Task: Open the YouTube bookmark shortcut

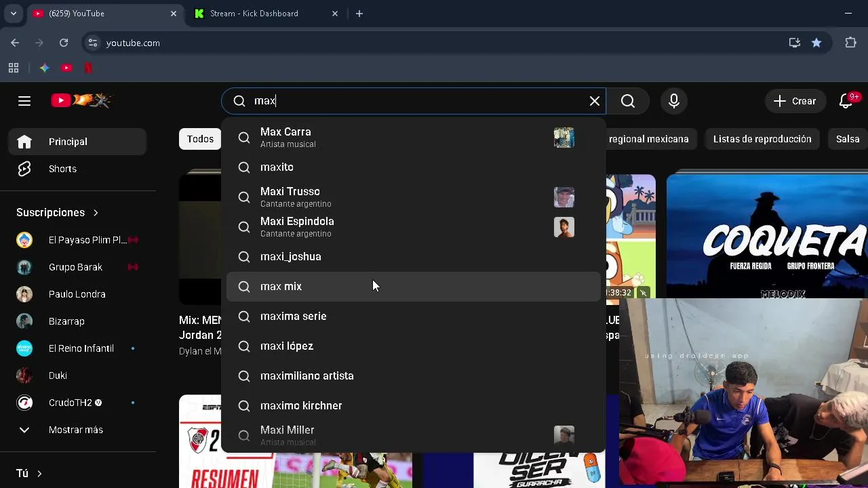Action: pyautogui.click(x=66, y=68)
